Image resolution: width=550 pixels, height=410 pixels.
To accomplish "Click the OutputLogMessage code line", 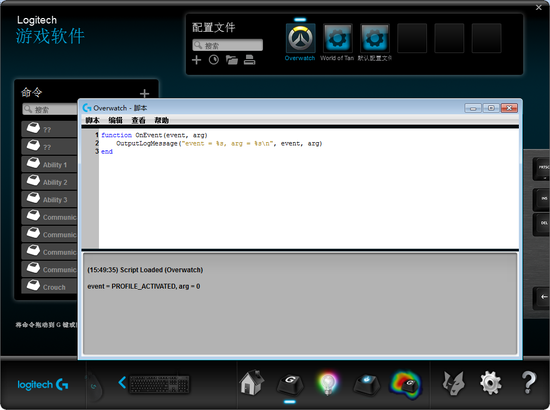I will click(219, 143).
